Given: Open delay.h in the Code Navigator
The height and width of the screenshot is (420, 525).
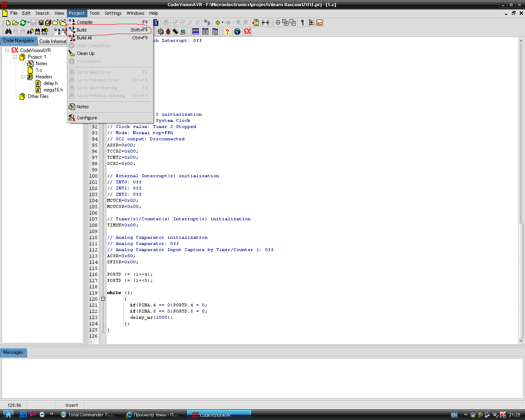Looking at the screenshot, I should 50,83.
